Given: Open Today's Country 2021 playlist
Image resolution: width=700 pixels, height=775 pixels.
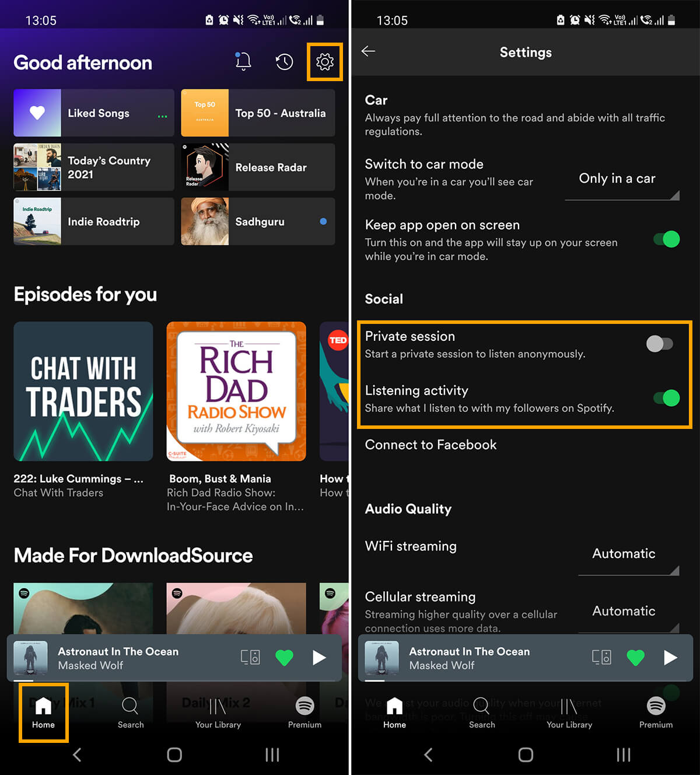Looking at the screenshot, I should (x=94, y=167).
